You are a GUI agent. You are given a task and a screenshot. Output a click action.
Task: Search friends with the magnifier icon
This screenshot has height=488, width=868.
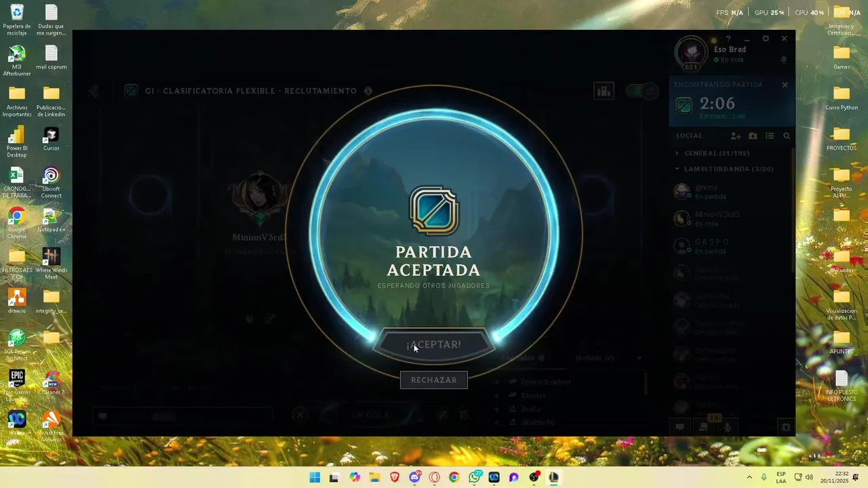pos(787,136)
